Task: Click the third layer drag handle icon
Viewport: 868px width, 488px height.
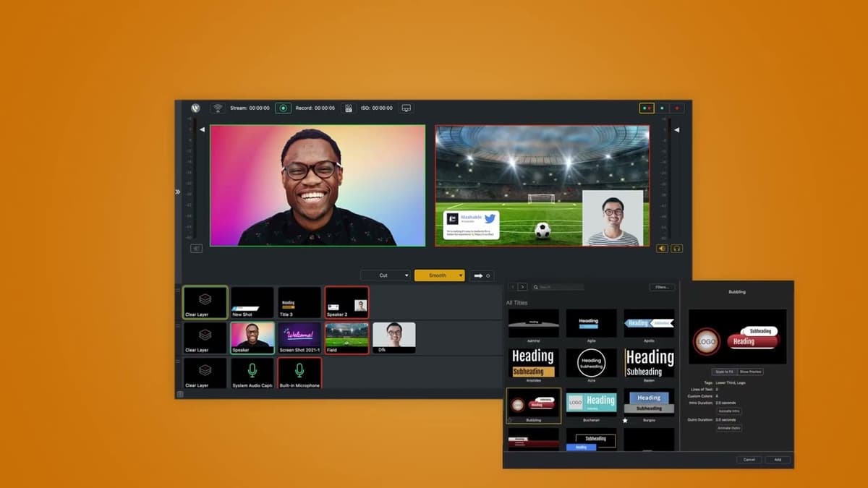Action: 179,361
